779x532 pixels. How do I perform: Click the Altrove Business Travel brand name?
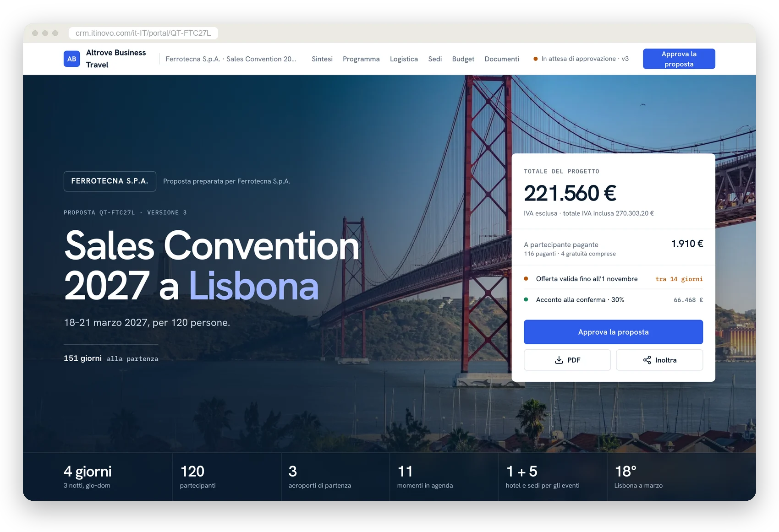click(x=116, y=59)
